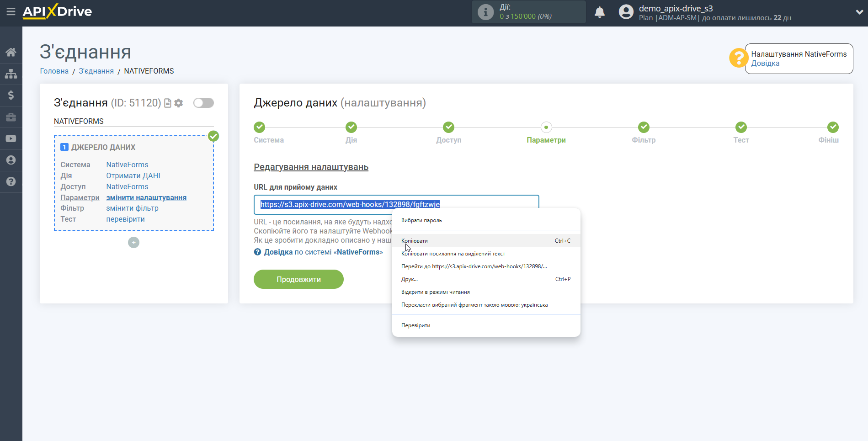The height and width of the screenshot is (441, 868).
Task: Click the Тест step checkmark
Action: (741, 127)
